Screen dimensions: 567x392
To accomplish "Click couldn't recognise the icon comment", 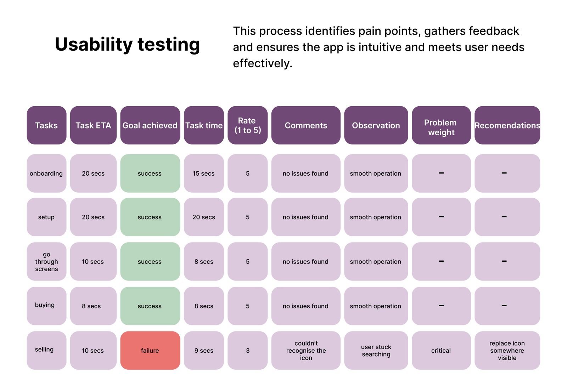I will [306, 350].
